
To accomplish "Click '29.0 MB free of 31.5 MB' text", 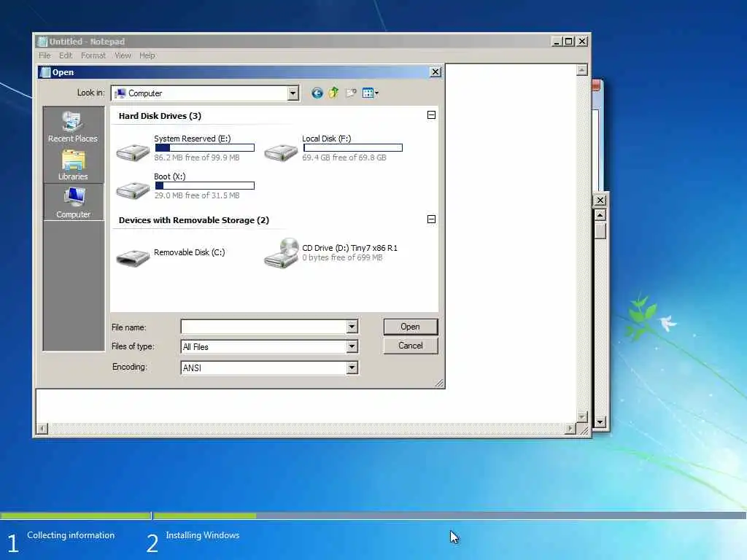I will 197,195.
